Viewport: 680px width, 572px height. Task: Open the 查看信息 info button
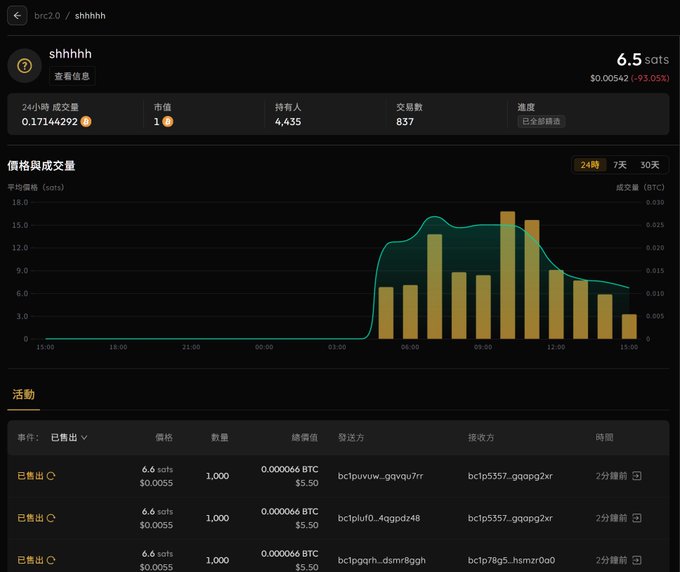click(72, 76)
